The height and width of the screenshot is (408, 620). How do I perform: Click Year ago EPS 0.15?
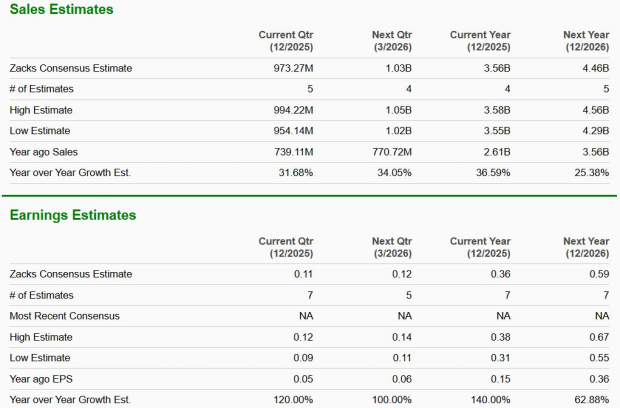(501, 379)
